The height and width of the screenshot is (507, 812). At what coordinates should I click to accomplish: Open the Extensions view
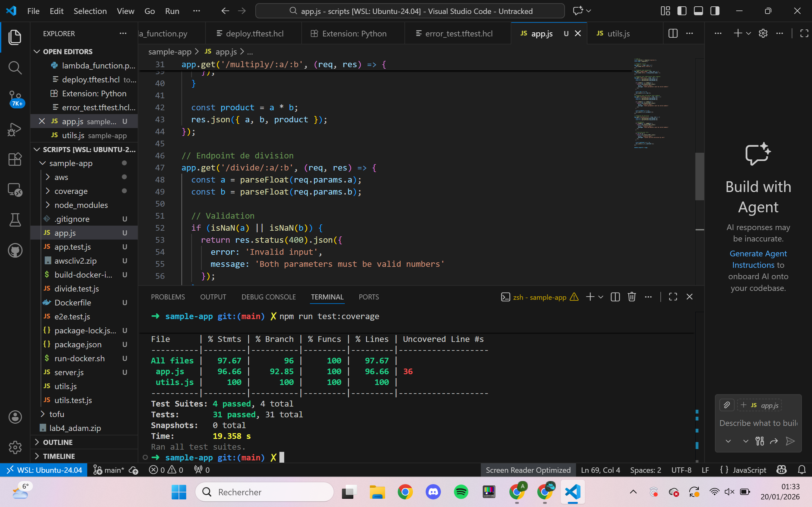(x=15, y=159)
